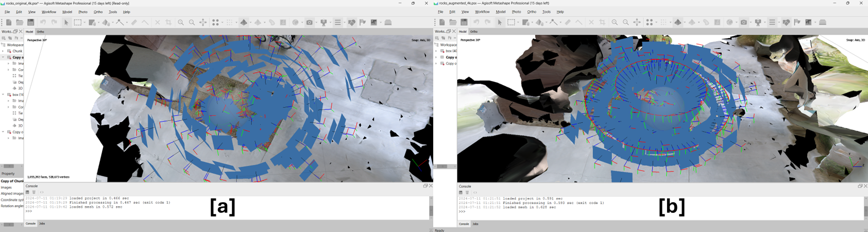Open Workflow menu in left window
Viewport: 868px width, 232px height.
pyautogui.click(x=49, y=12)
